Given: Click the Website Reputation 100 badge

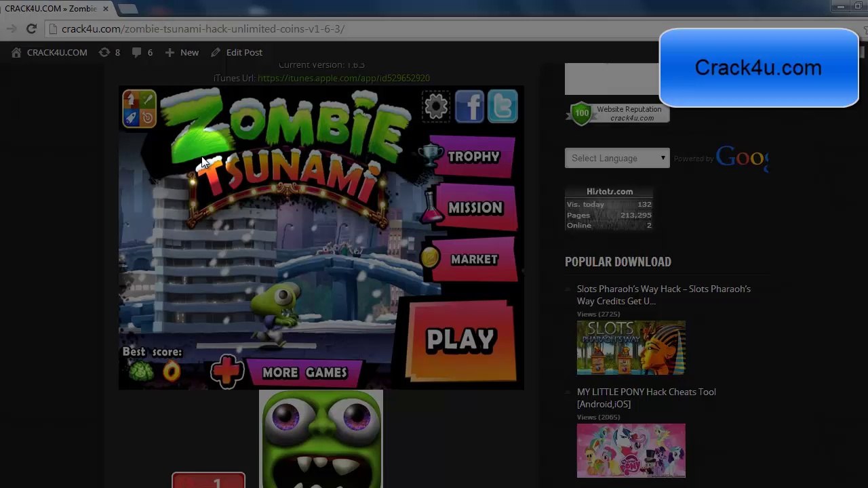Looking at the screenshot, I should (618, 113).
